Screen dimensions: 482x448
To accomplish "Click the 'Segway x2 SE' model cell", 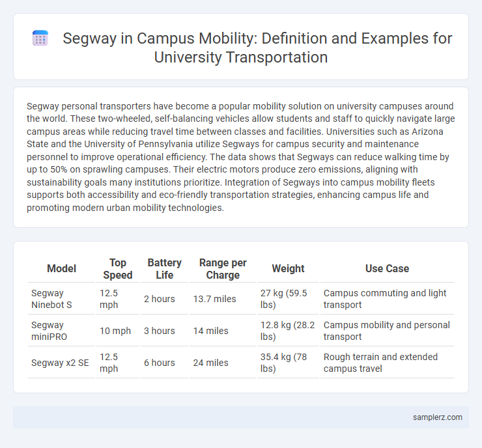I will 61,363.
